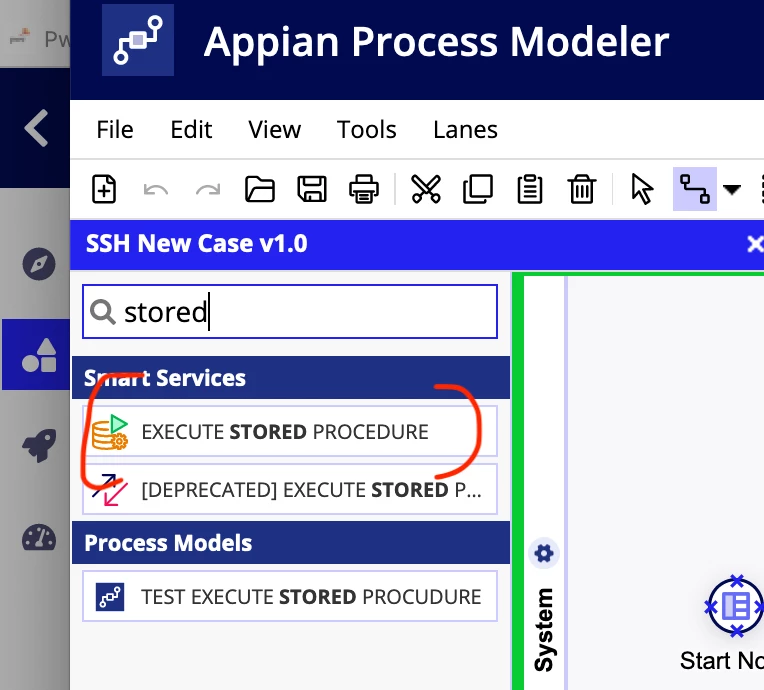Select the connector flow tool
The height and width of the screenshot is (690, 764).
695,189
